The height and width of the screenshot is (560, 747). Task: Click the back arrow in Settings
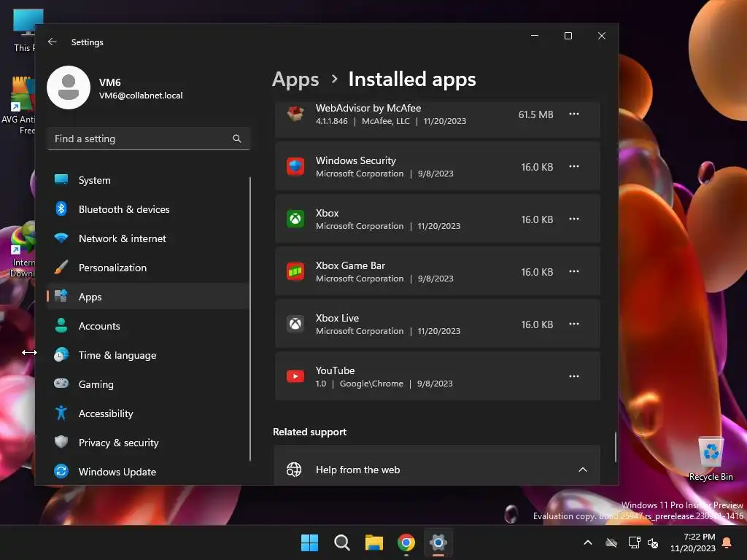pyautogui.click(x=53, y=42)
